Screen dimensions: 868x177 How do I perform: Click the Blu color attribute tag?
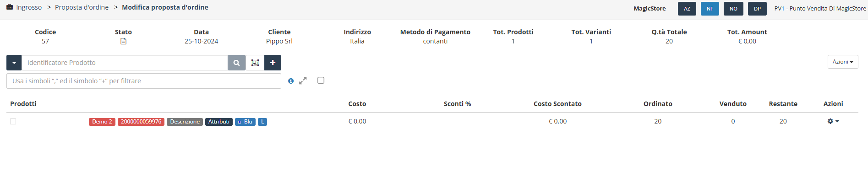coord(245,122)
